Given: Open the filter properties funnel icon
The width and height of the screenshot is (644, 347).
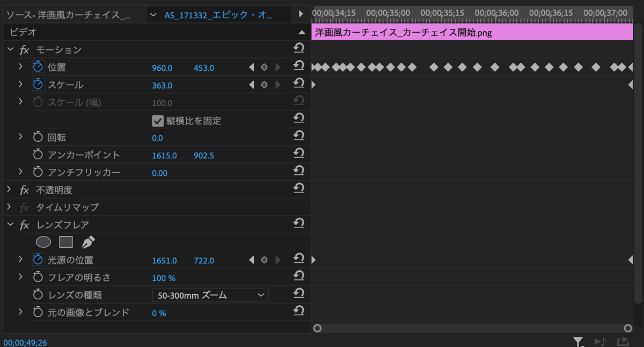Looking at the screenshot, I should (578, 341).
